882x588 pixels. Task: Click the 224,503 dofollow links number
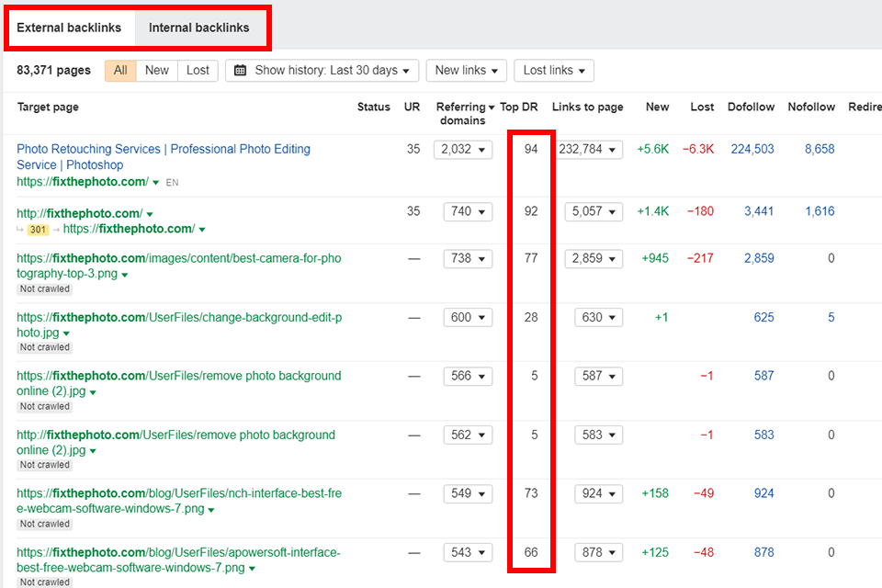[x=752, y=149]
